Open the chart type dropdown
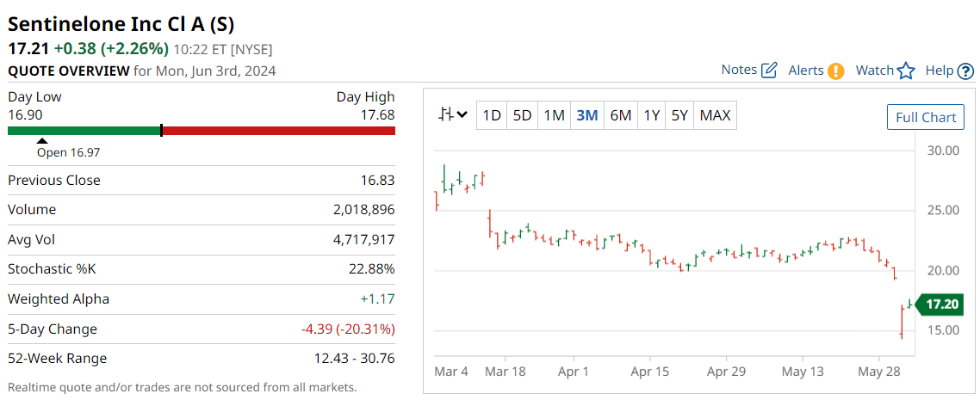 pyautogui.click(x=454, y=115)
